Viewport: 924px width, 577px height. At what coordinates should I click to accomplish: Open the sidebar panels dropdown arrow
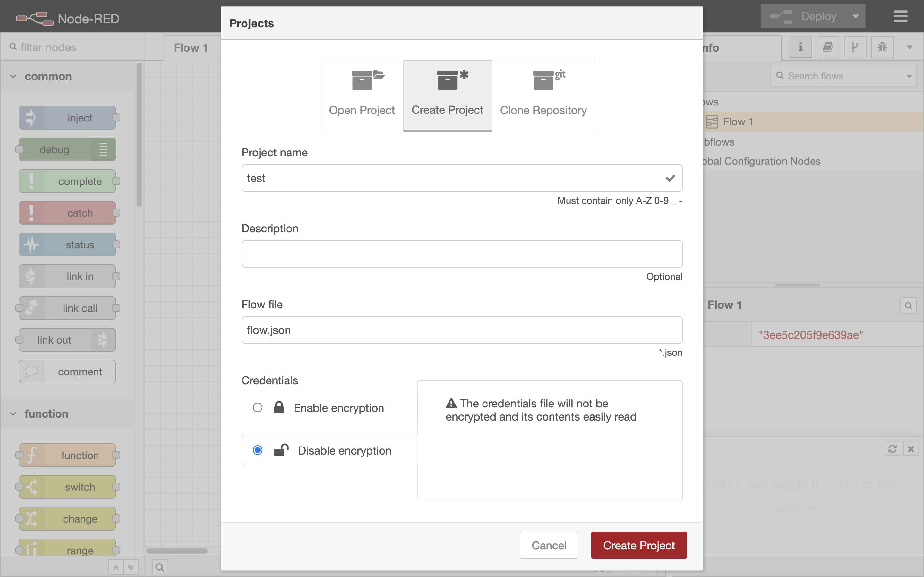tap(909, 47)
